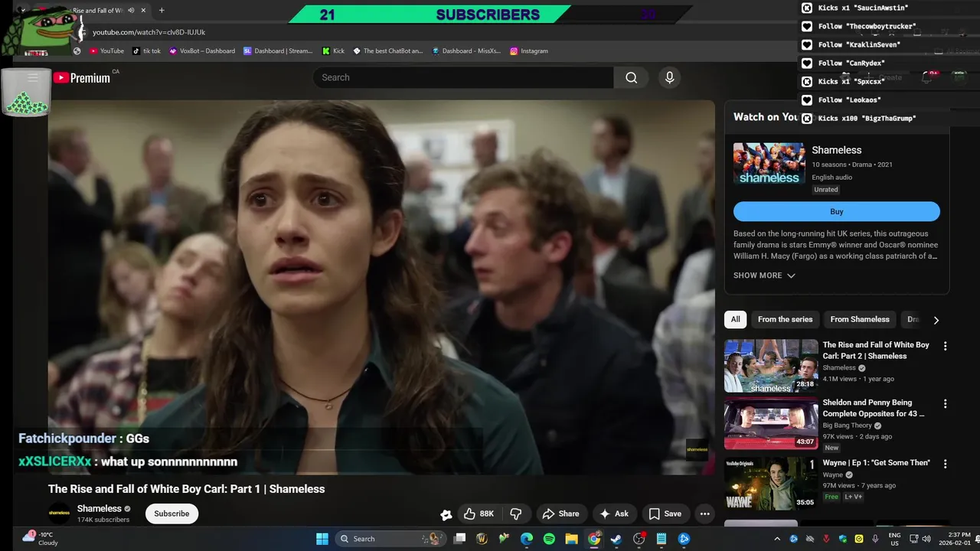Click the Buy button for Shameless
The width and height of the screenshot is (980, 551).
(x=836, y=212)
